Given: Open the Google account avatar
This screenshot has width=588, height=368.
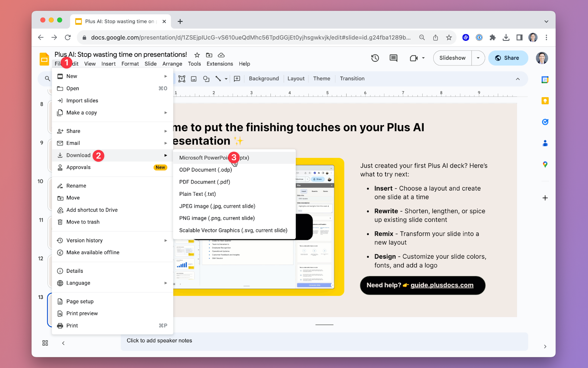Looking at the screenshot, I should (x=542, y=58).
